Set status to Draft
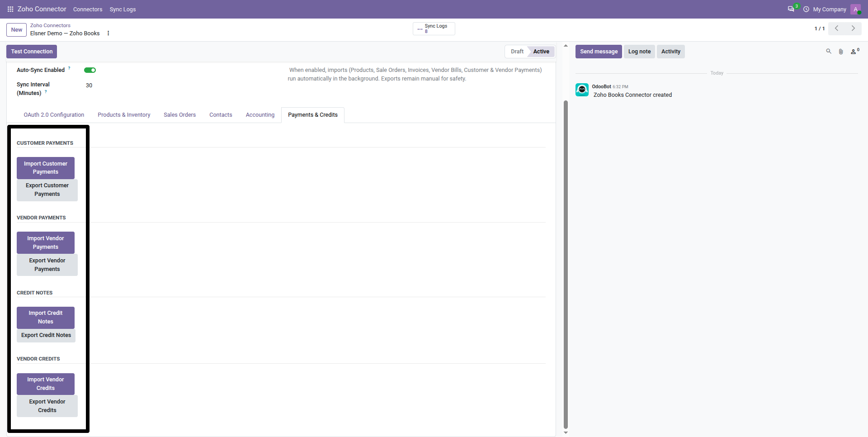 click(517, 52)
